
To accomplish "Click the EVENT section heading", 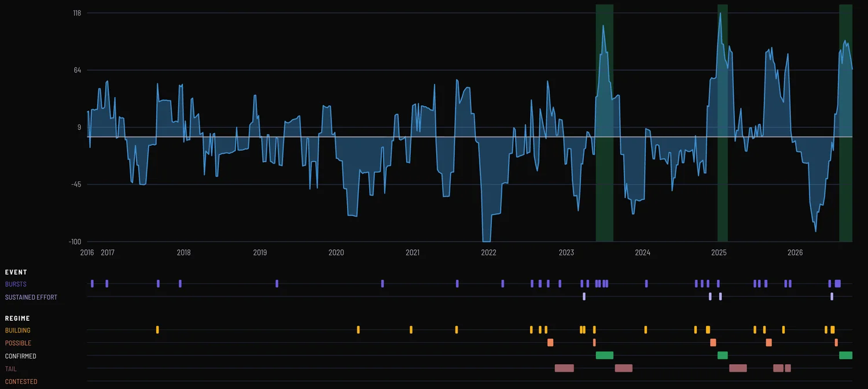I will (x=16, y=272).
